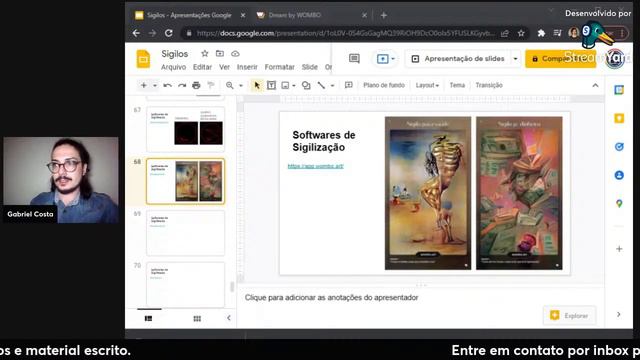Click the speaker notes field
The image size is (640, 360).
coord(420,298)
